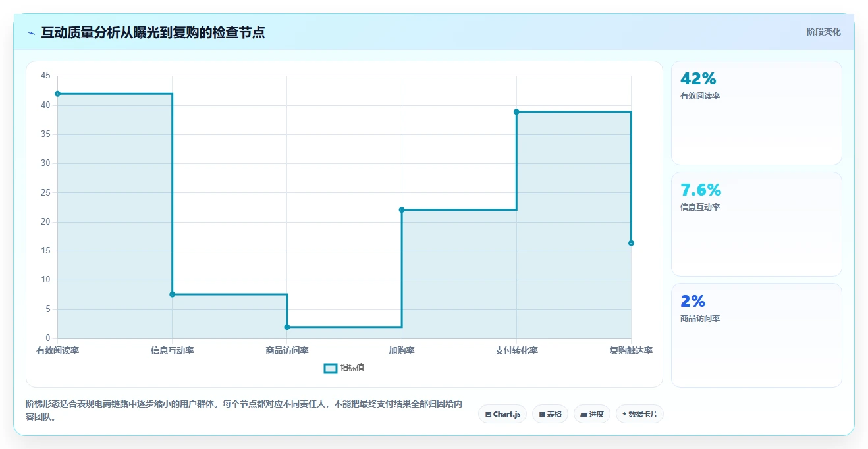The width and height of the screenshot is (868, 449).
Task: Click the y-axis value 45
Action: point(45,76)
